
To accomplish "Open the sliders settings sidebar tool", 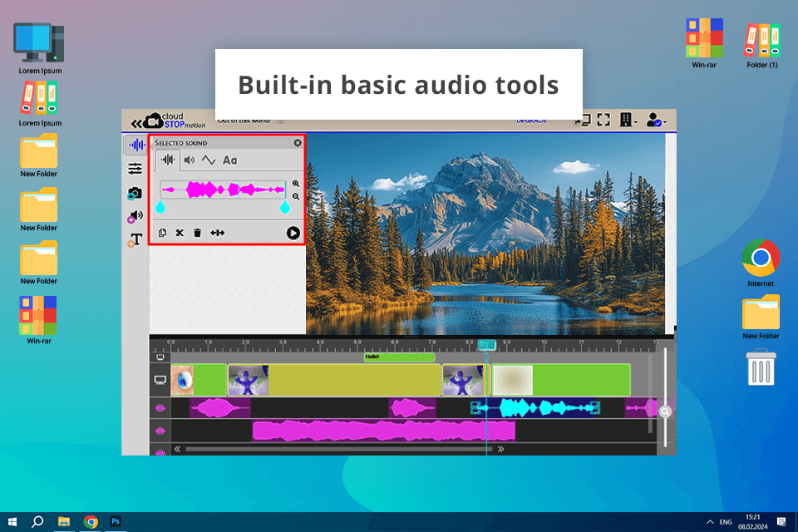I will 135,169.
